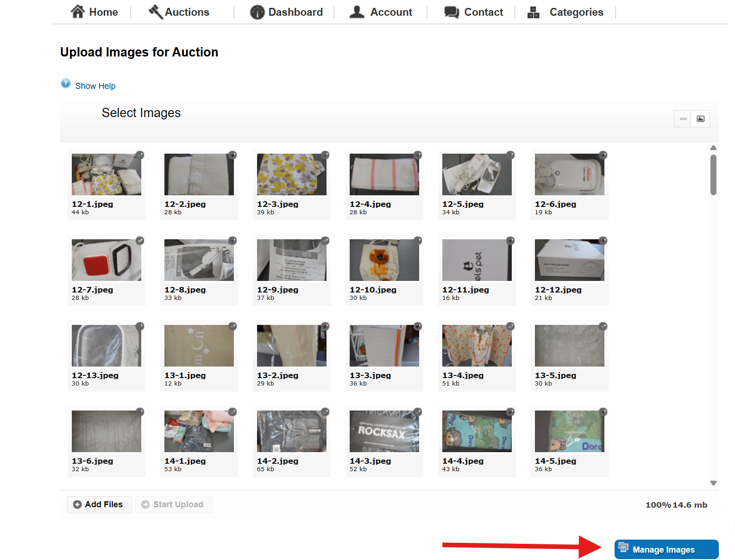Click the Manage Images button
The width and height of the screenshot is (735, 560).
click(666, 549)
